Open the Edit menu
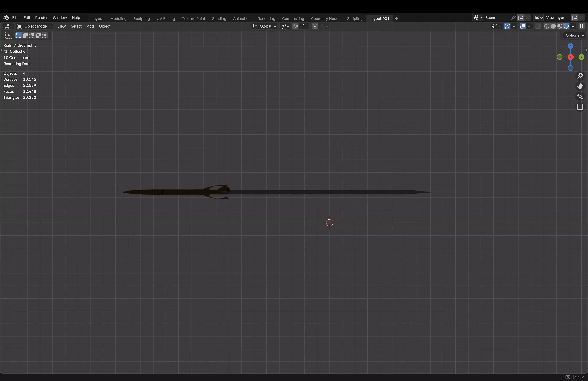Image resolution: width=588 pixels, height=381 pixels. [27, 18]
